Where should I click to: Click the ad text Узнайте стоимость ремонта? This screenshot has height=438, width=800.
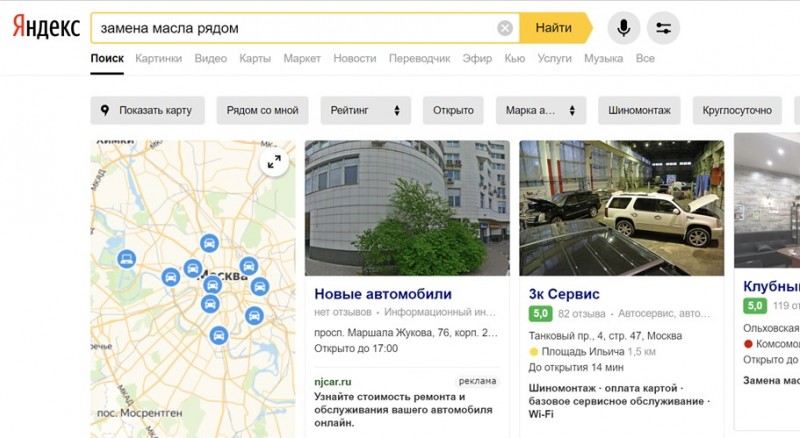[x=403, y=410]
